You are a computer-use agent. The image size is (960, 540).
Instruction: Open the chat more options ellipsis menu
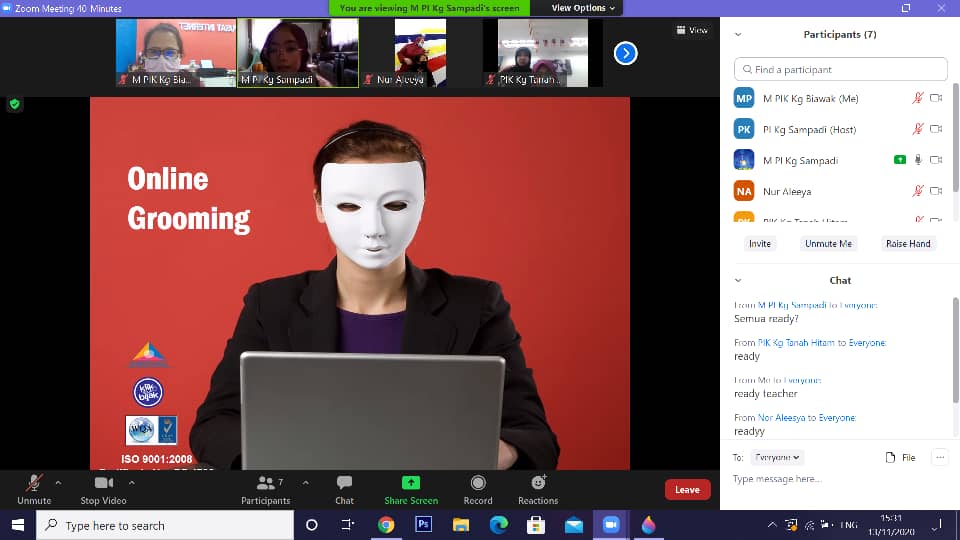pyautogui.click(x=938, y=457)
